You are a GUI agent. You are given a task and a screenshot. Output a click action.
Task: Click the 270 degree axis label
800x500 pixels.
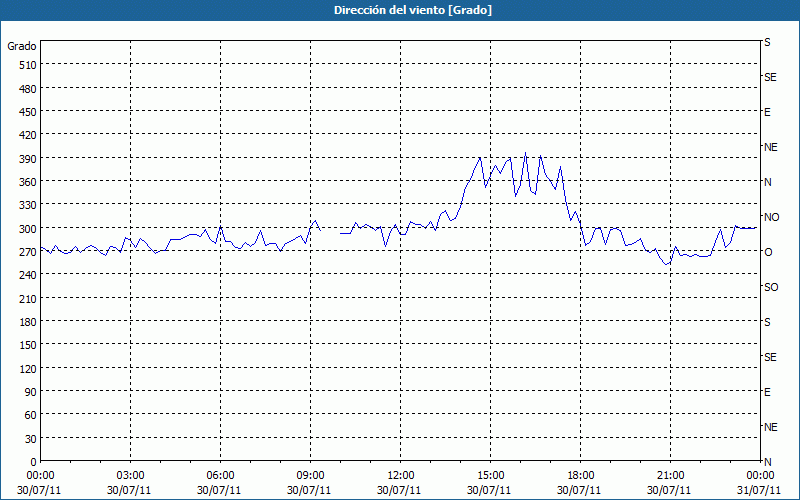[28, 252]
